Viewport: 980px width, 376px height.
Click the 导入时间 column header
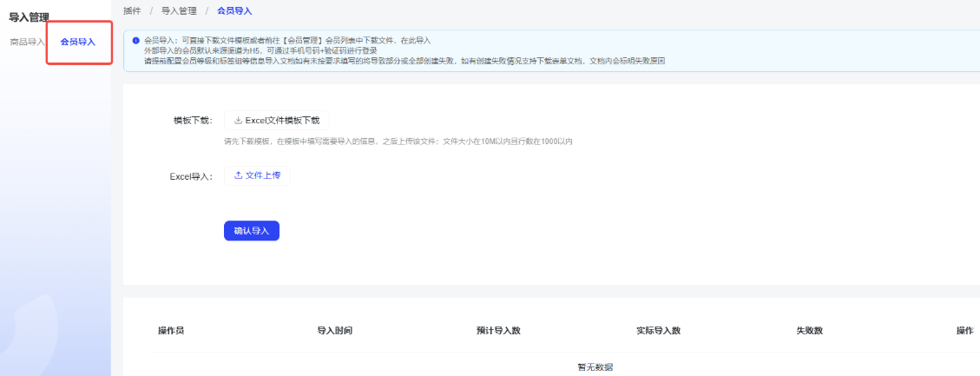point(334,331)
